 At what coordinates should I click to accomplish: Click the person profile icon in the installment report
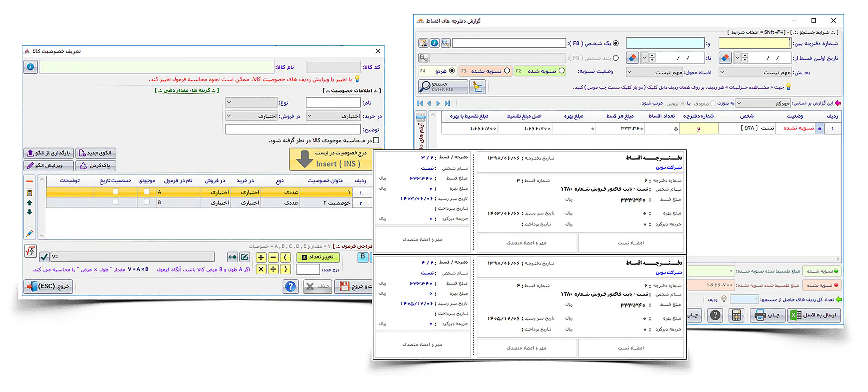pyautogui.click(x=423, y=43)
